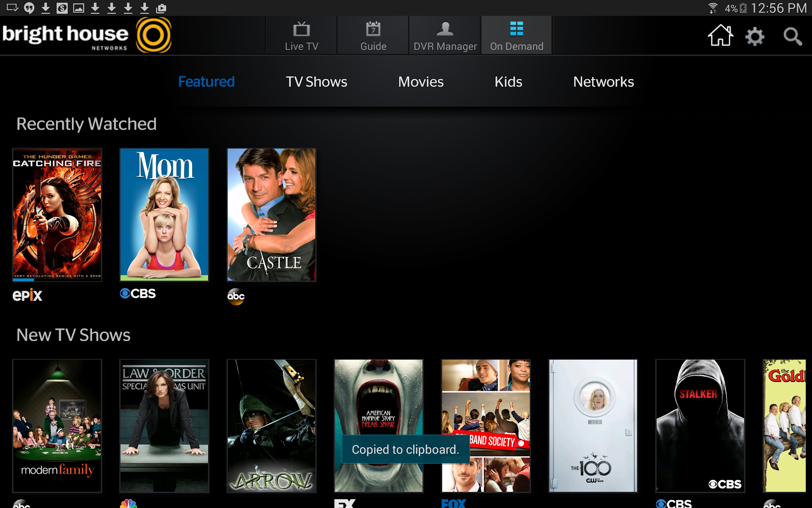
Task: Tap the battery status indicator
Action: pyautogui.click(x=743, y=8)
